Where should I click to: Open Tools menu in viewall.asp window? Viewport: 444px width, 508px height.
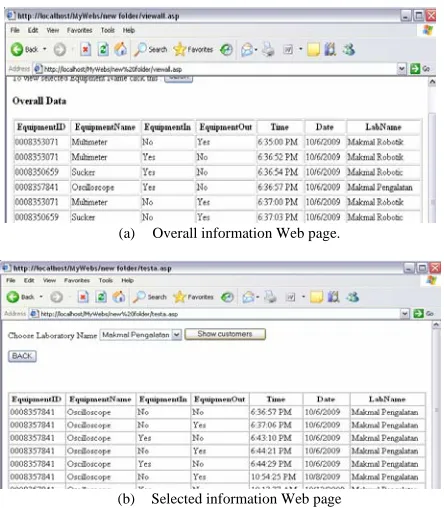pos(108,30)
